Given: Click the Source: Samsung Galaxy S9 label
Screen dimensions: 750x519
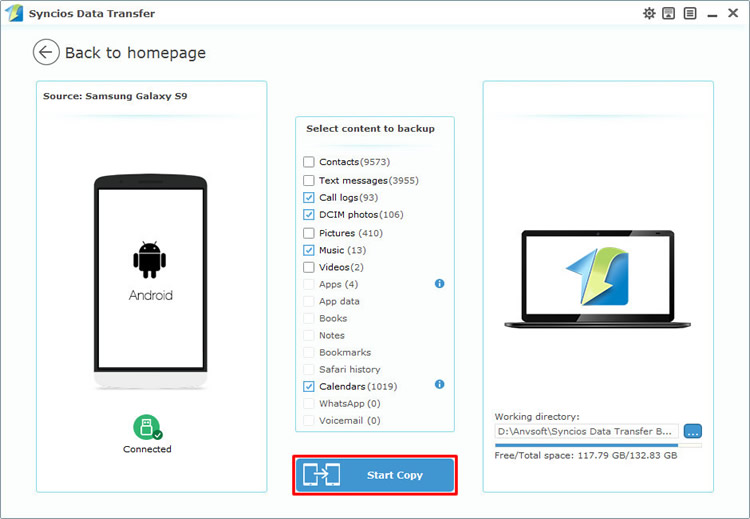Looking at the screenshot, I should pyautogui.click(x=115, y=96).
